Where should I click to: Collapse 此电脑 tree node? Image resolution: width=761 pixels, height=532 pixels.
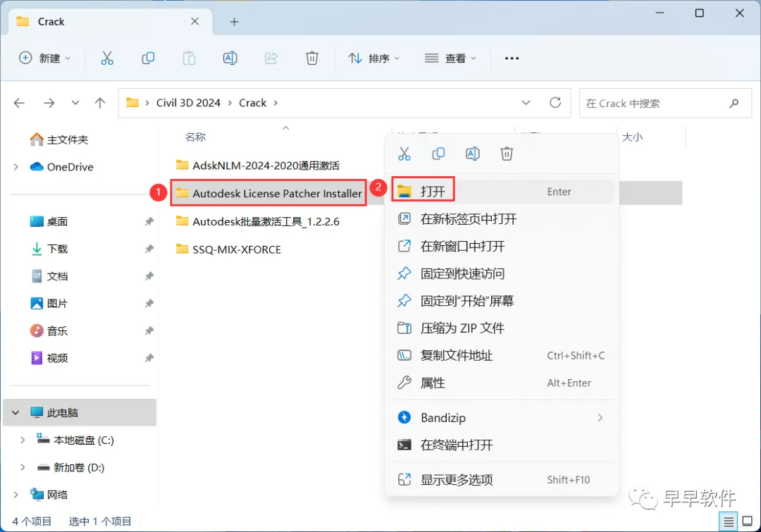pyautogui.click(x=16, y=413)
